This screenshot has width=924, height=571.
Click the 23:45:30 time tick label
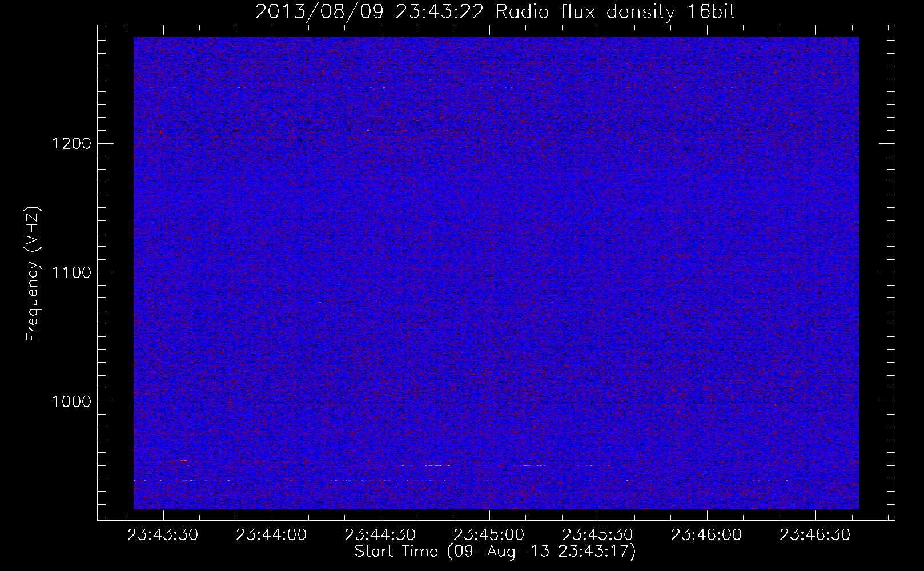pos(598,535)
